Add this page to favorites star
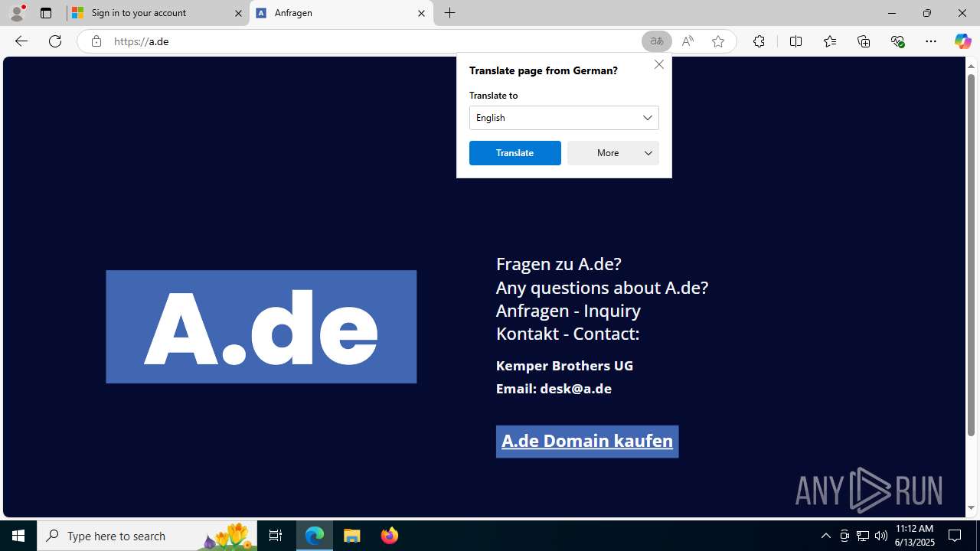 coord(718,41)
